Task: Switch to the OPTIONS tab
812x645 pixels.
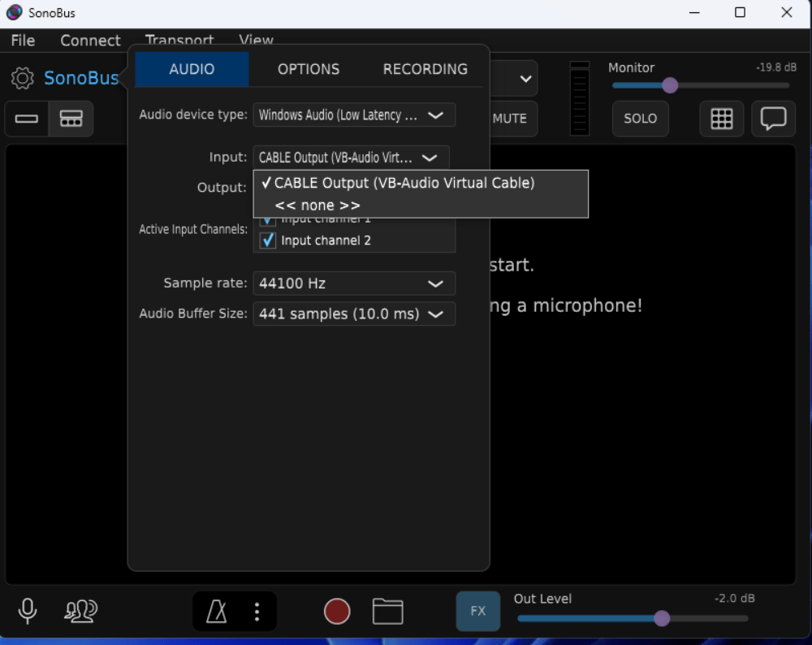Action: coord(309,69)
